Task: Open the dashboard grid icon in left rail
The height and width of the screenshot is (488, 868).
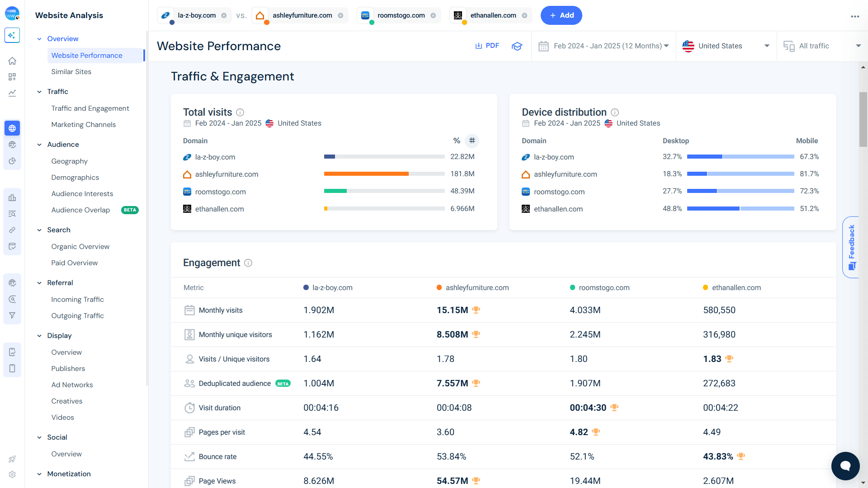Action: pos(12,77)
